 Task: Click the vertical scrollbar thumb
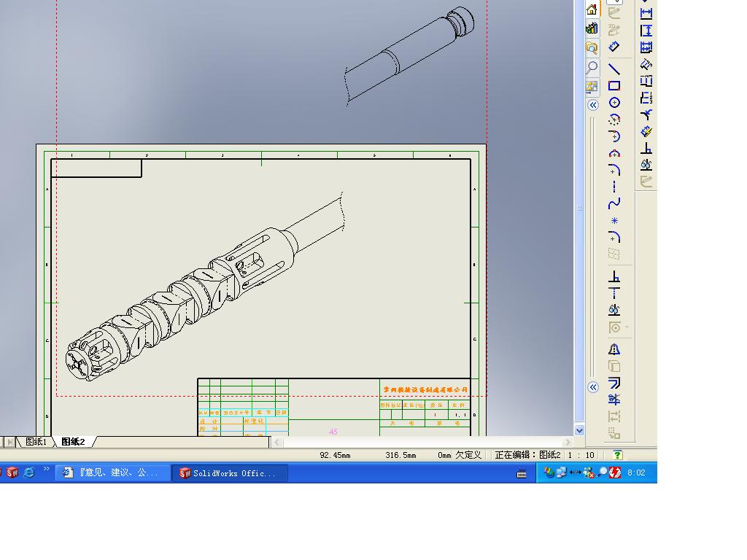[579, 208]
